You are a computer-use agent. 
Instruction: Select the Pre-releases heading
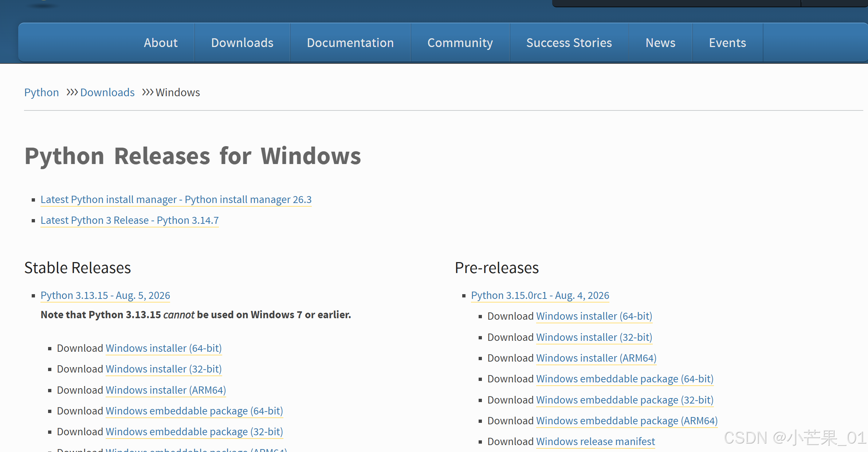497,268
